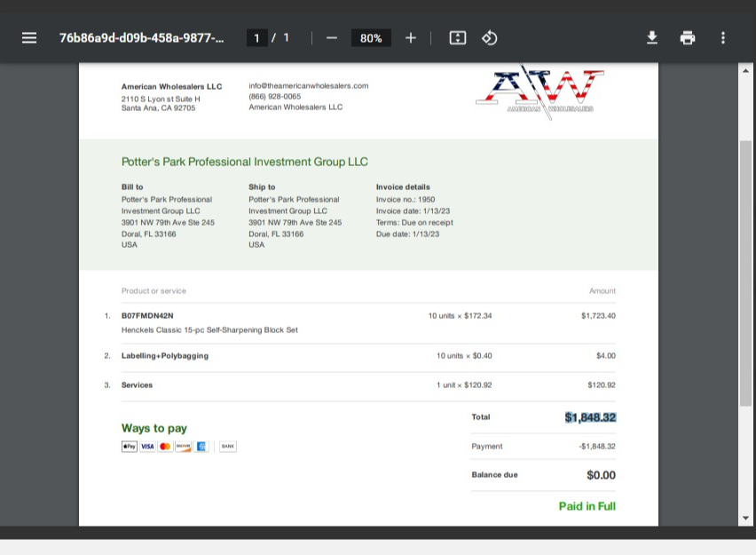Screen dimensions: 756x555
Task: Click the Discover card icon
Action: pos(183,447)
